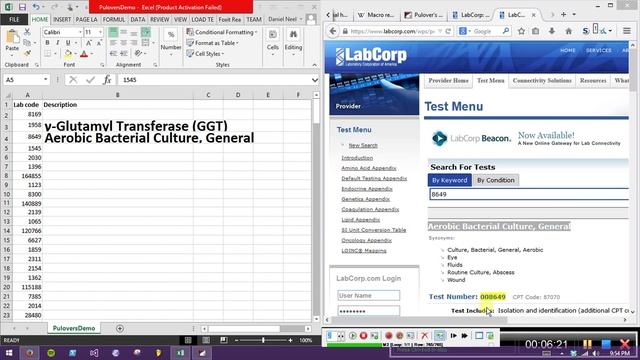640x360 pixels.
Task: Cut selection with the scissors icon
Action: coord(27,32)
